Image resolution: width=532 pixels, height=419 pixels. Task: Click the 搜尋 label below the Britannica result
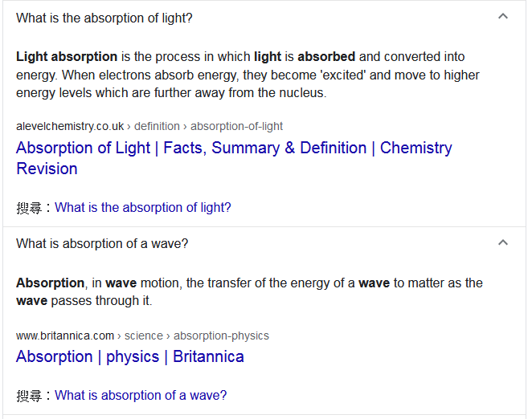(29, 395)
